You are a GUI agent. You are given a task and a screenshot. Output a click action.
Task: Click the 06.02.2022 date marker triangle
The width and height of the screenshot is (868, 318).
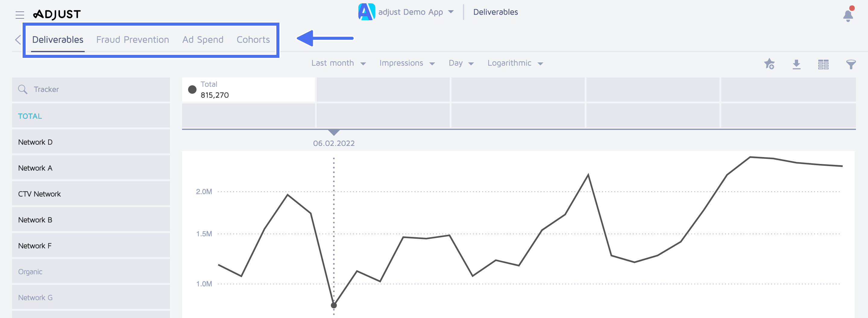334,132
